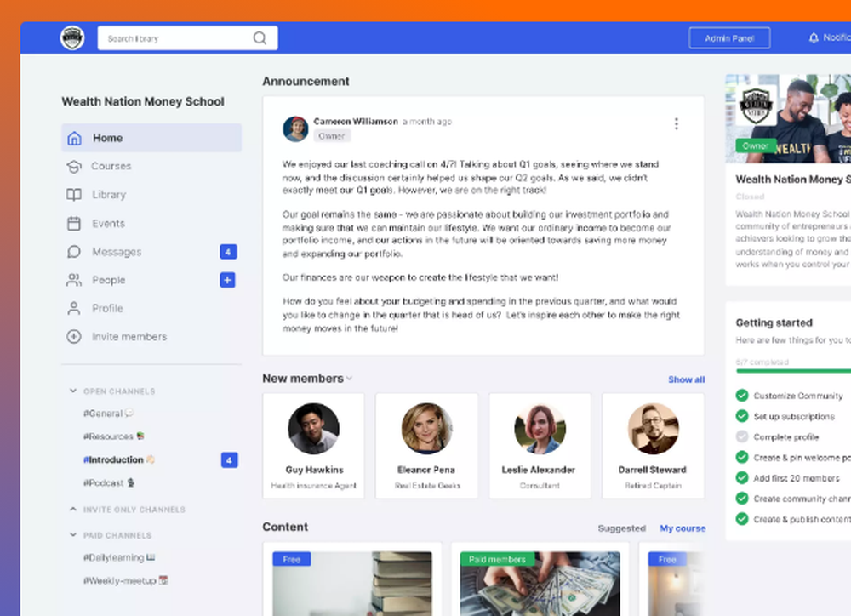The width and height of the screenshot is (851, 616).
Task: Click the Owner tag under Cameron Williamson
Action: [332, 136]
